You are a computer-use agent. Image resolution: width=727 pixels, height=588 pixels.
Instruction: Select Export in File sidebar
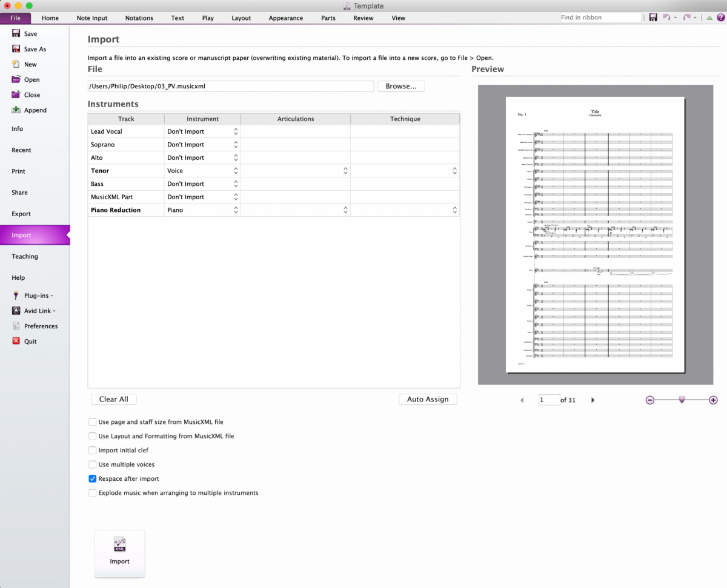pos(21,214)
